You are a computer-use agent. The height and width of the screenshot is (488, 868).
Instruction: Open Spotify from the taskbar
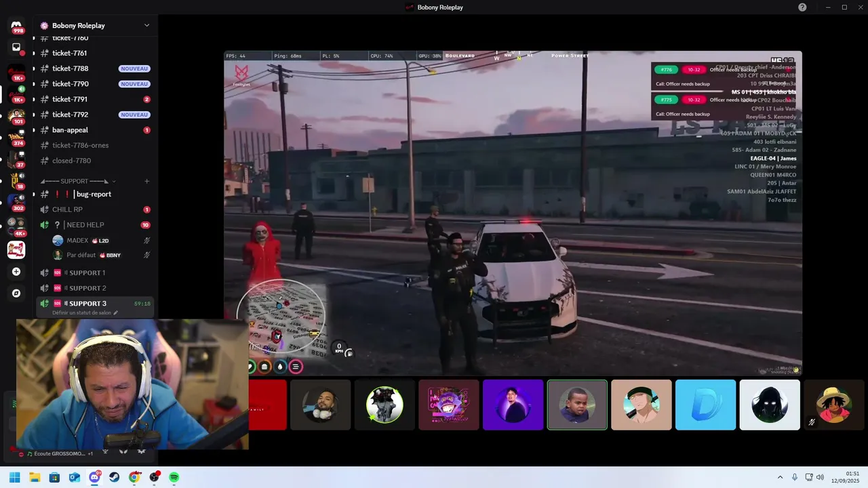coord(174,477)
